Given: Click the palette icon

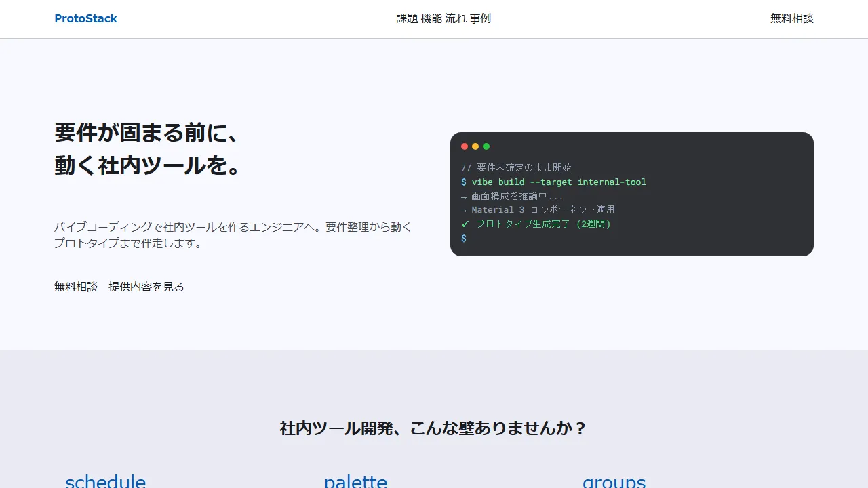Looking at the screenshot, I should 355,481.
